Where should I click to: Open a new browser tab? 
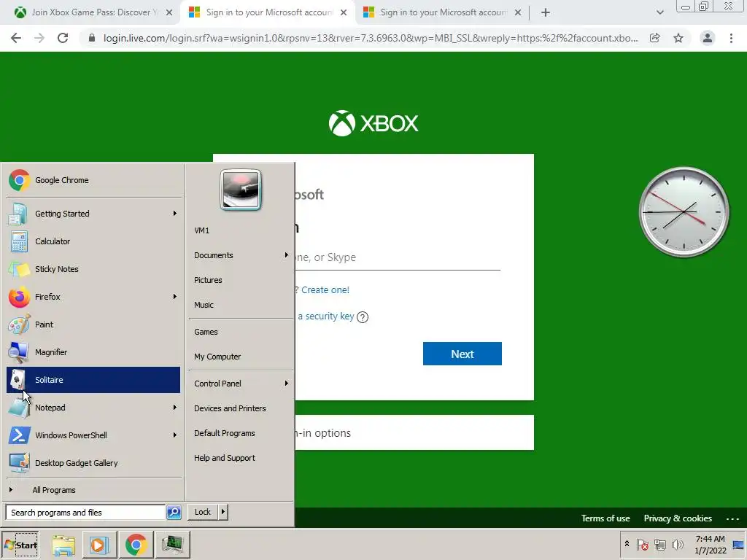[546, 12]
